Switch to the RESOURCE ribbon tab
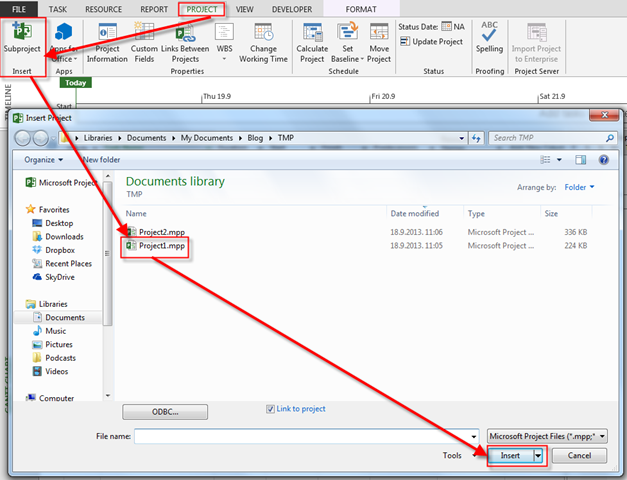Screen dimensions: 627x480 click(103, 9)
